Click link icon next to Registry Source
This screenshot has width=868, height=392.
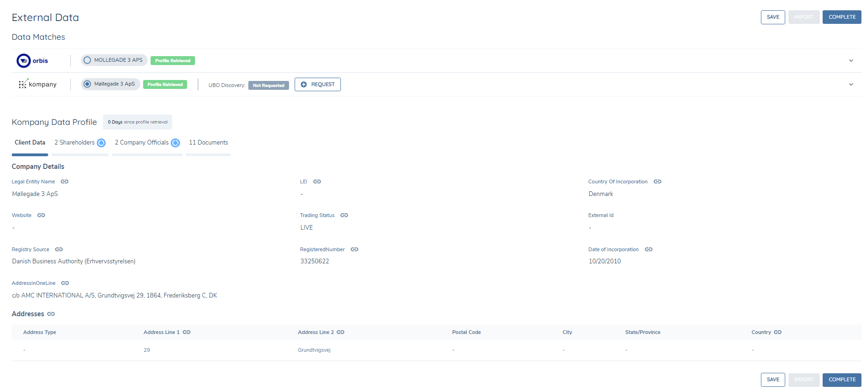(59, 249)
